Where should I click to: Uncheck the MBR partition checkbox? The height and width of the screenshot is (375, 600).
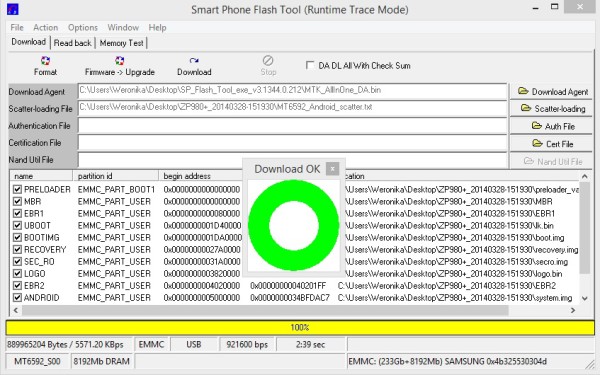click(17, 201)
